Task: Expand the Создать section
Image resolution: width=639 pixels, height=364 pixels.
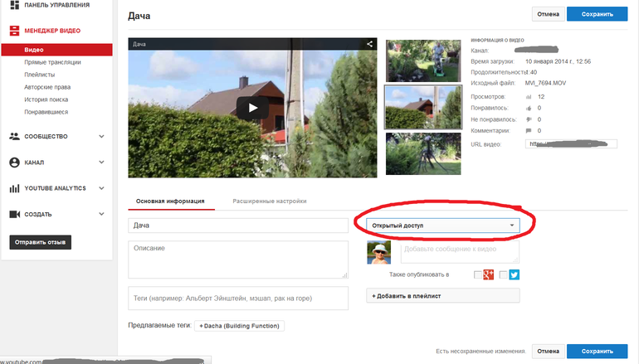Action: (x=101, y=214)
